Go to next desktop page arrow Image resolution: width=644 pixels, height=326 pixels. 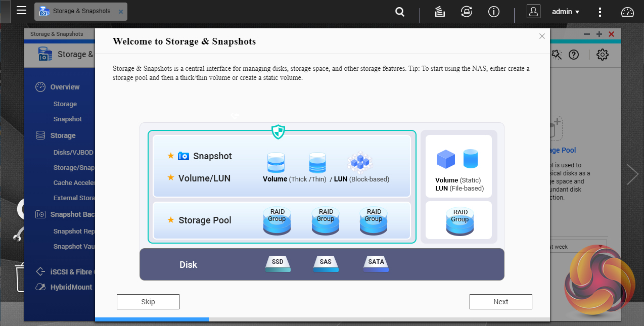(633, 174)
